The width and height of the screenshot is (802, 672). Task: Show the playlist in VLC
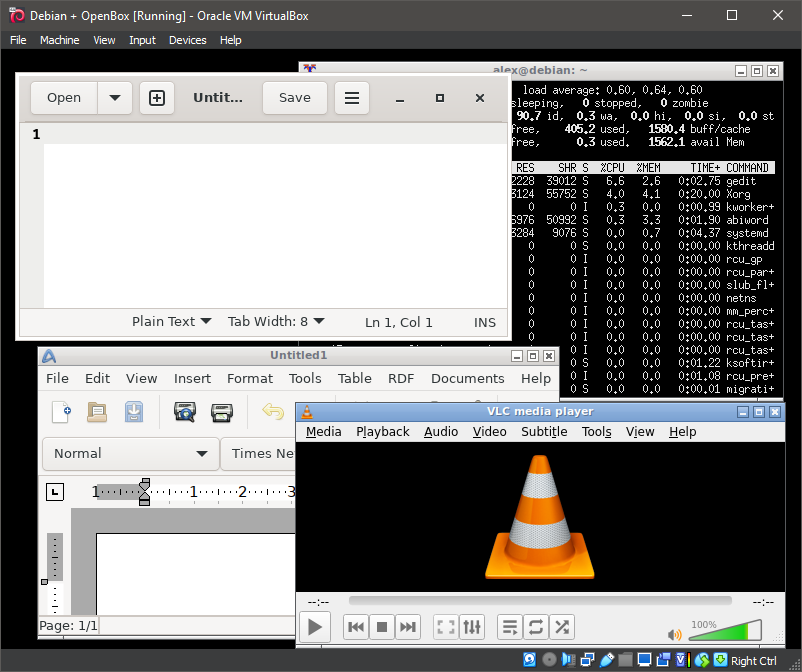pos(510,627)
